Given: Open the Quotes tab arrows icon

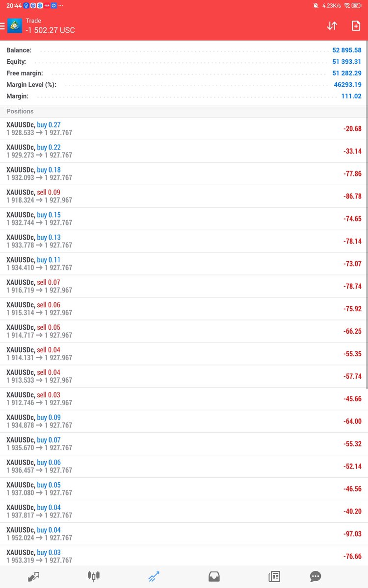Looking at the screenshot, I should pos(33,577).
